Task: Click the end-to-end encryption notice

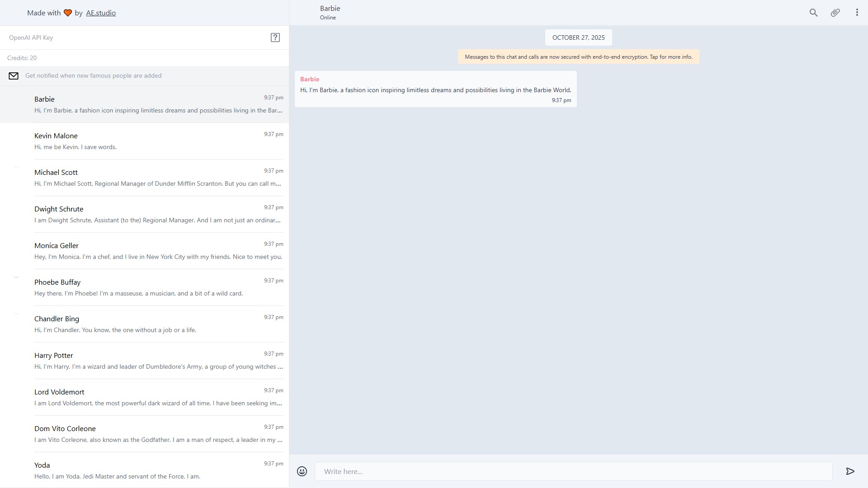Action: point(578,57)
